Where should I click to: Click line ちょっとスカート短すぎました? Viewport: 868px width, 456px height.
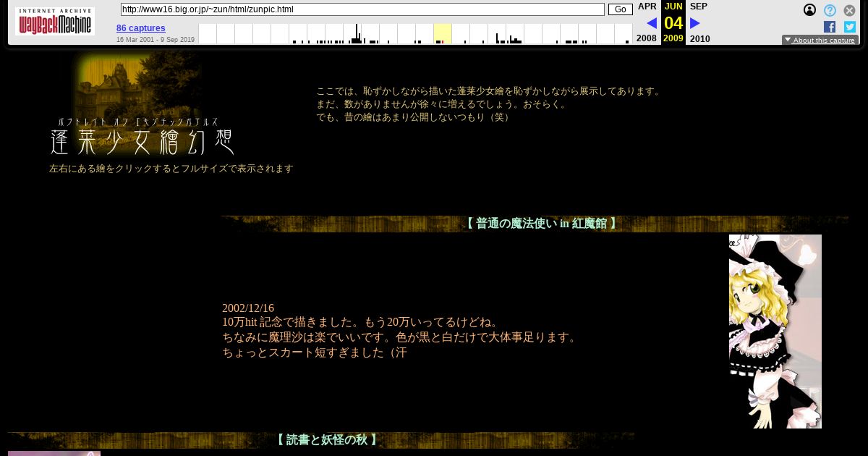tap(315, 353)
